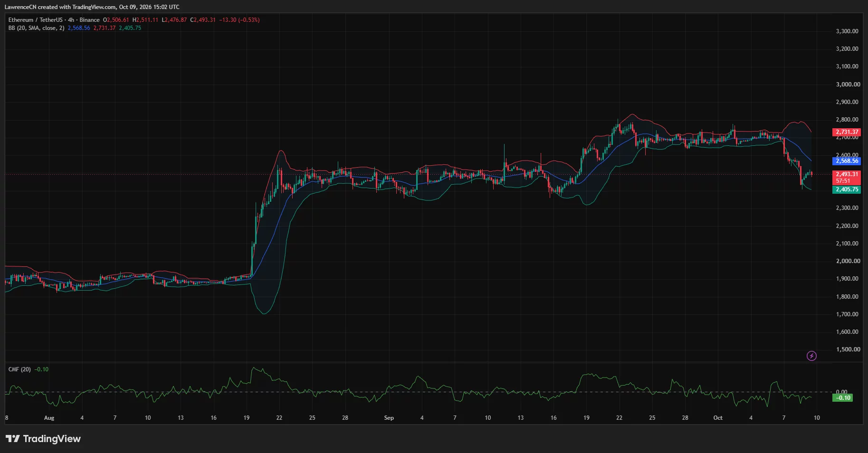Click the open value O2,506.61 in legend
Viewport: 868px width, 453px height.
click(116, 20)
